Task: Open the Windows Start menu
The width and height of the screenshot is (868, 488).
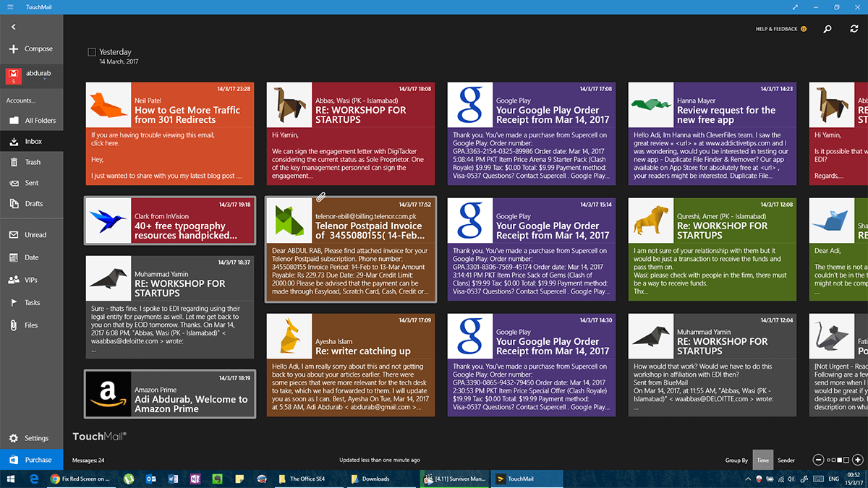Action: pos(11,479)
